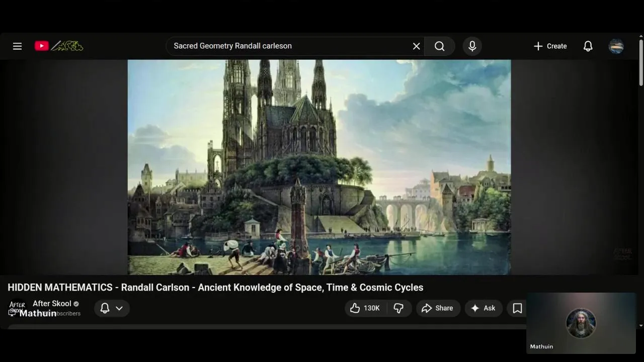Viewport: 644px width, 362px height.
Task: Expand the subscription notification bell dropdown
Action: [x=112, y=308]
